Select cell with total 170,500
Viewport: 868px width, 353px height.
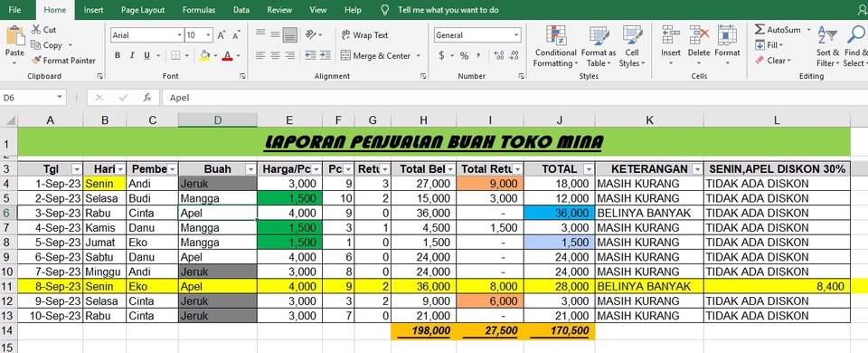click(561, 331)
